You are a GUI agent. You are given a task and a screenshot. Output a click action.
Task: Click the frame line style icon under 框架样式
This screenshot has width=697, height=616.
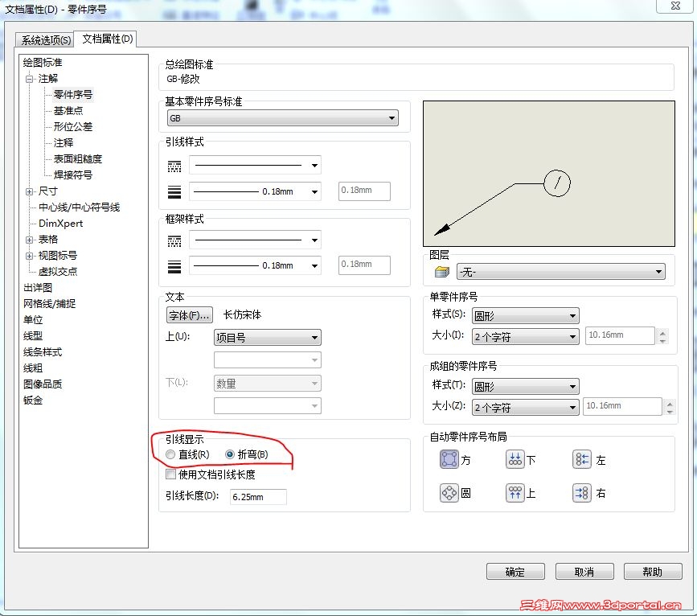[x=174, y=241]
